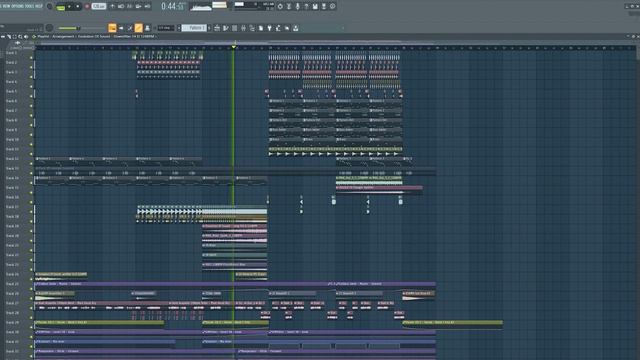640x360 pixels.
Task: Click the save project disk icon
Action: [x=315, y=6]
